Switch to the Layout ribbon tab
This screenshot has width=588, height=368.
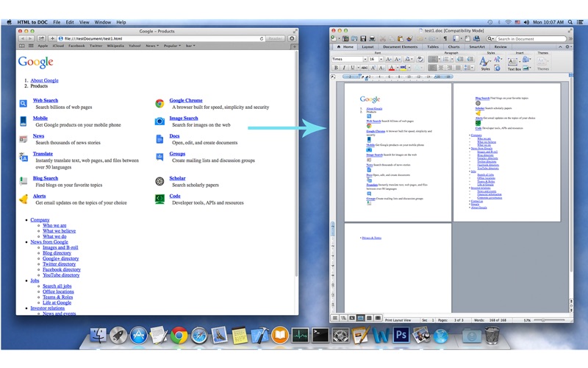click(x=367, y=47)
